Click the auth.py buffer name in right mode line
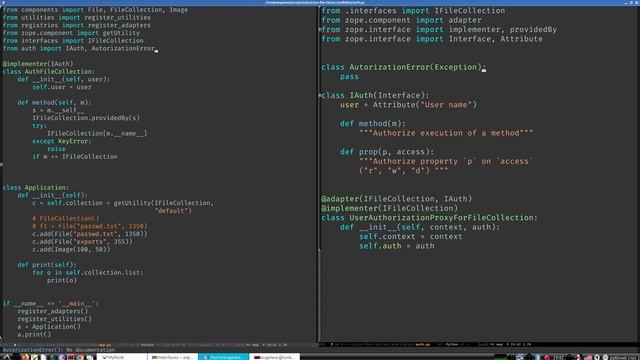Image resolution: width=640 pixels, height=360 pixels. click(423, 344)
